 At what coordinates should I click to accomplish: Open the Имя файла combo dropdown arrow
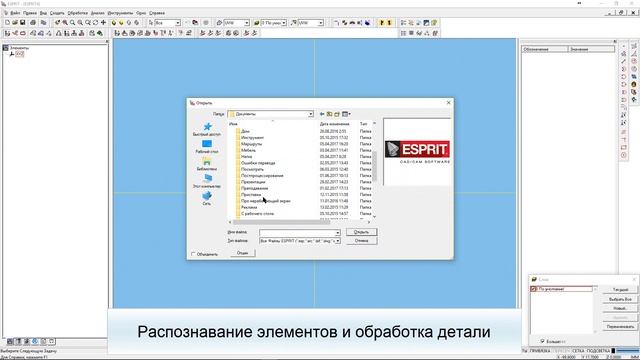pos(338,232)
